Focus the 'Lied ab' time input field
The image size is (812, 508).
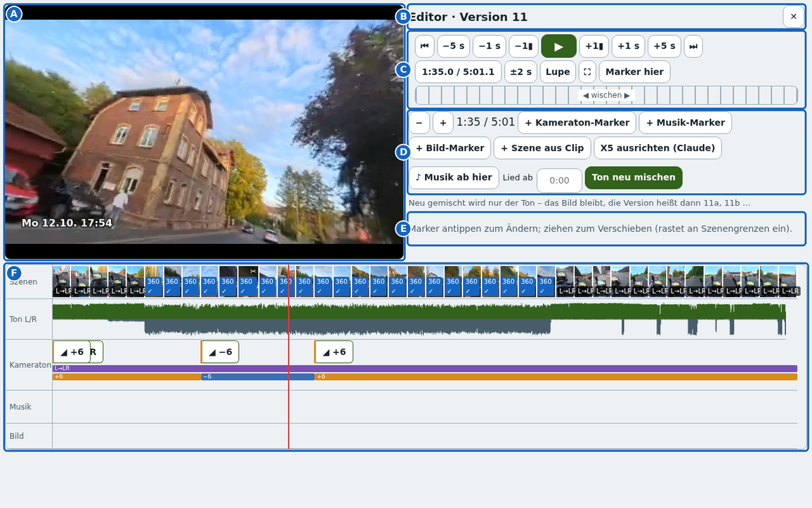560,180
